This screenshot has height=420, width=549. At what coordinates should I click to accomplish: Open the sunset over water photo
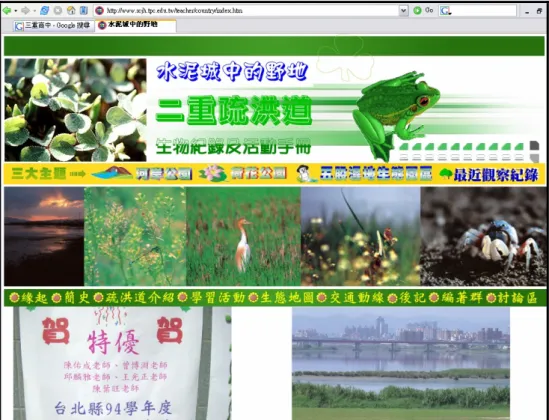coord(44,236)
